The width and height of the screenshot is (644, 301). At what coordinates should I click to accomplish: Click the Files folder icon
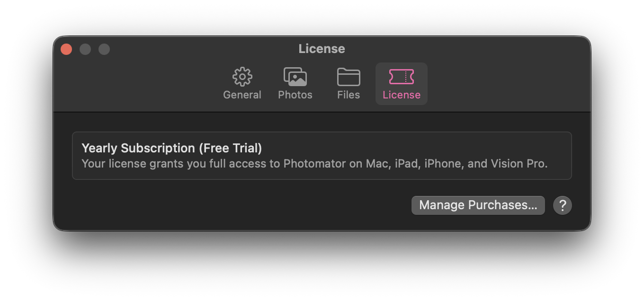(348, 77)
